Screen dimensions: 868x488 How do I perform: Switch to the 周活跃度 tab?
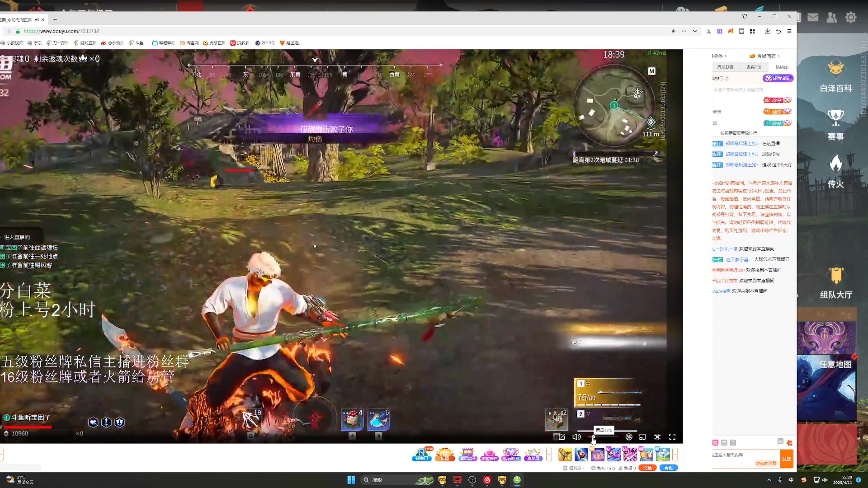pyautogui.click(x=726, y=67)
